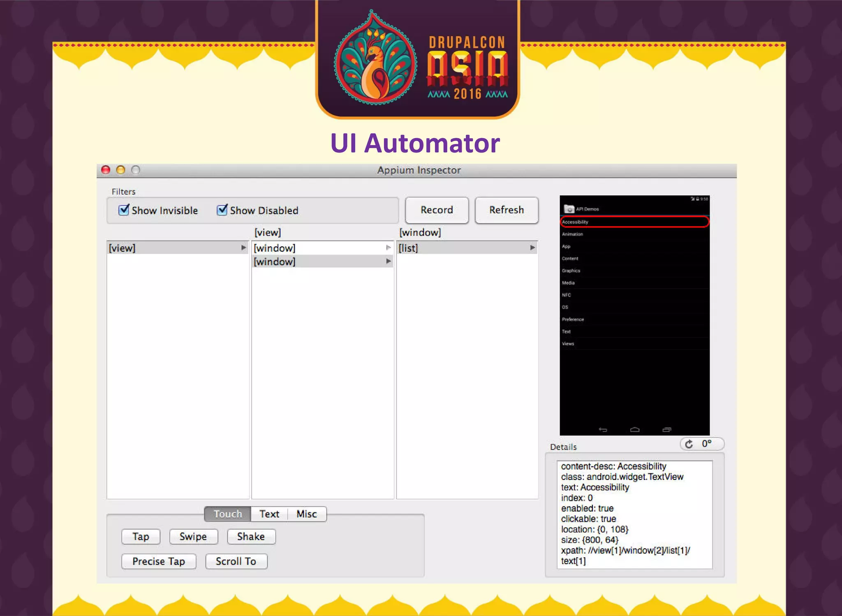Screen dimensions: 842x616
Task: Click the Precise Tap button
Action: click(x=159, y=561)
